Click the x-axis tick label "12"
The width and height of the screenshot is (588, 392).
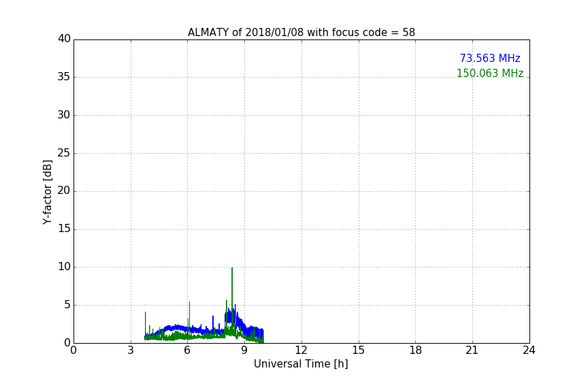(301, 350)
